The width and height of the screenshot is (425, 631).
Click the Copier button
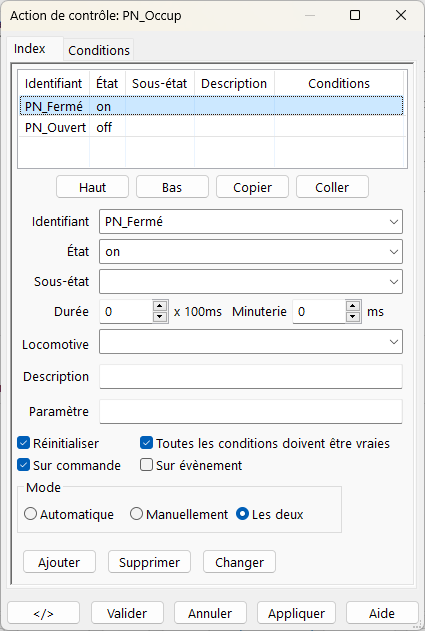tap(252, 187)
